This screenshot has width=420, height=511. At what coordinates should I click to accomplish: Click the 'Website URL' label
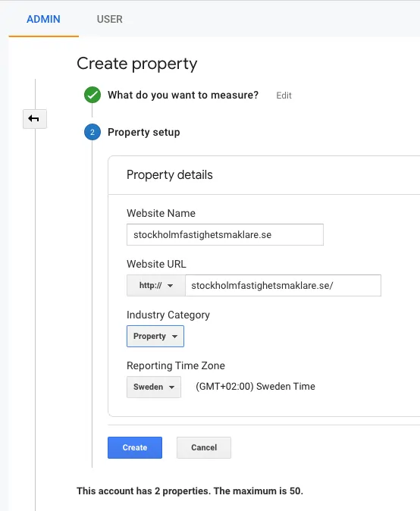click(156, 264)
